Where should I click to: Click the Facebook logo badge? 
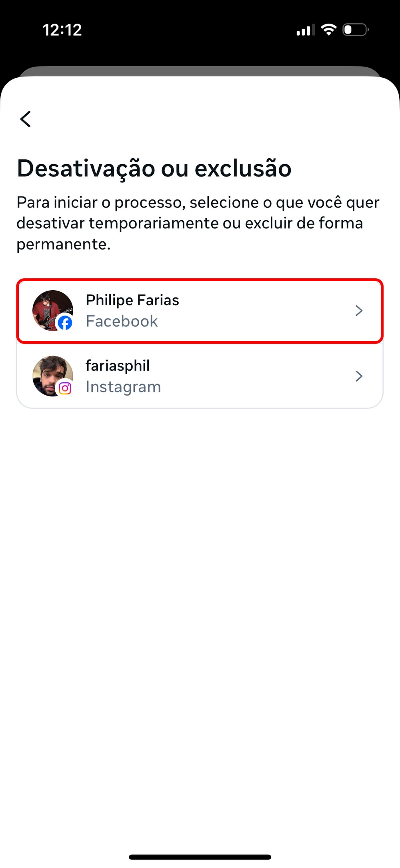tap(65, 323)
